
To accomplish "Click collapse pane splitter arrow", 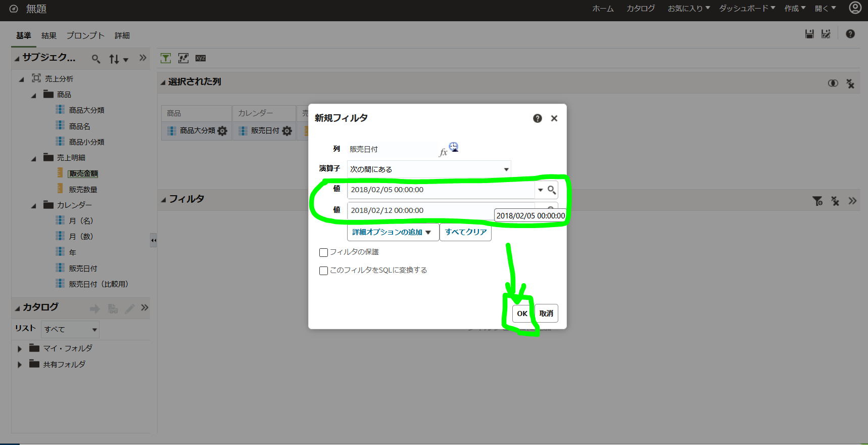I will tap(154, 240).
